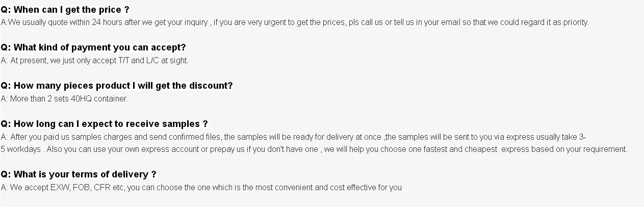Click 'How long can I expect to receive samples ?'
644x207 pixels.
pyautogui.click(x=104, y=124)
